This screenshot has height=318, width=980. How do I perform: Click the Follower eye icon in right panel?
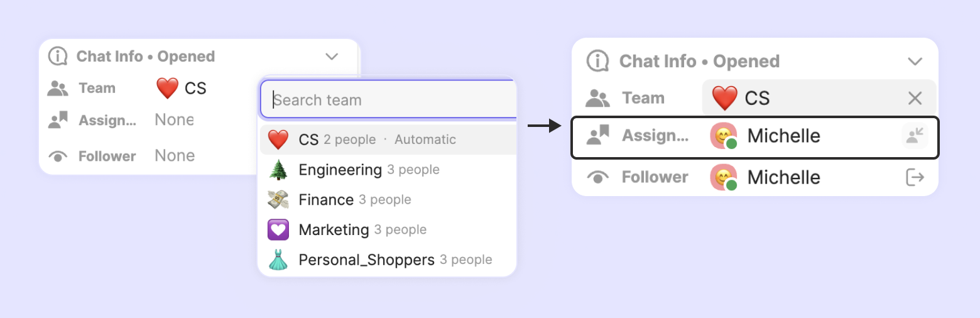point(598,178)
